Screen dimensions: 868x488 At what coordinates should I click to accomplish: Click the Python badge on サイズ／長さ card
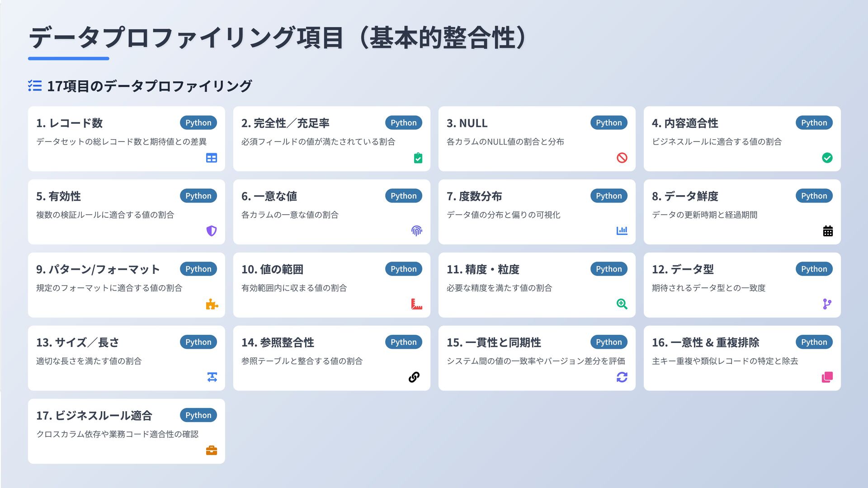pyautogui.click(x=198, y=342)
